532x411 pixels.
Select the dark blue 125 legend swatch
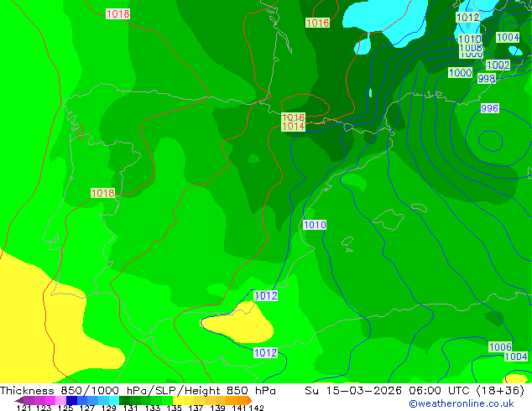(x=71, y=400)
